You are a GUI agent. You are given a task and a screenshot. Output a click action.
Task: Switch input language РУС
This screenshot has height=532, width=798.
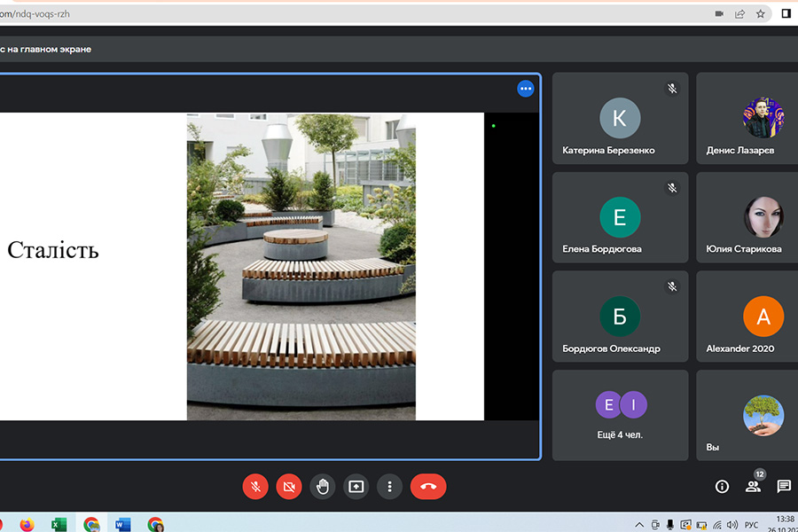pos(751,525)
